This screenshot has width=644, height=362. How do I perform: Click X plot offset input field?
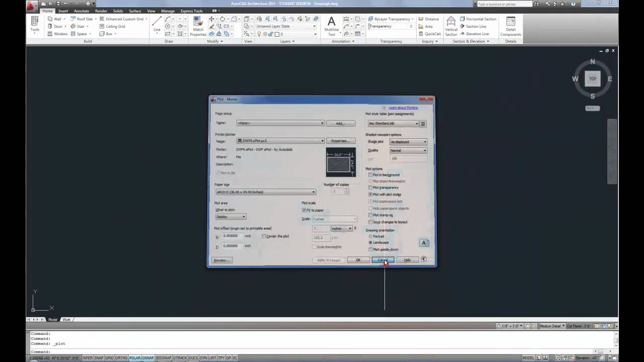pyautogui.click(x=232, y=236)
